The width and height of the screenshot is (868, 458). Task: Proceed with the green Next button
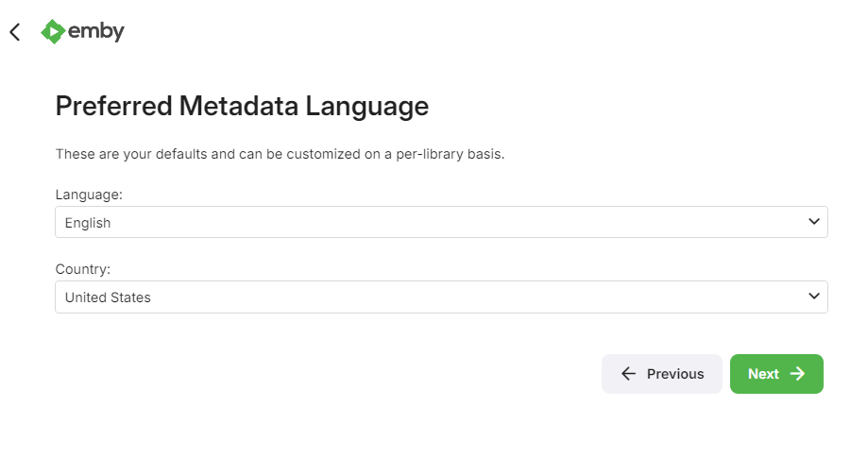(776, 374)
